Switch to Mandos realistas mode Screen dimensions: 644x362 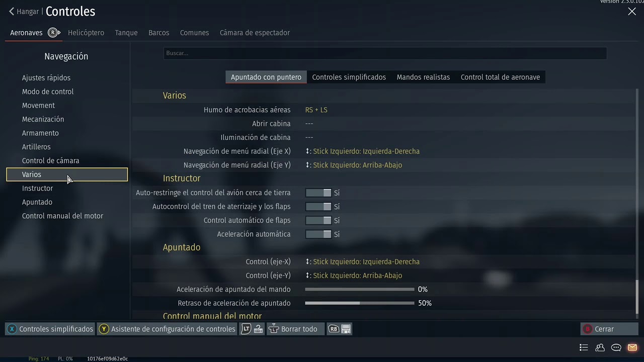[423, 77]
